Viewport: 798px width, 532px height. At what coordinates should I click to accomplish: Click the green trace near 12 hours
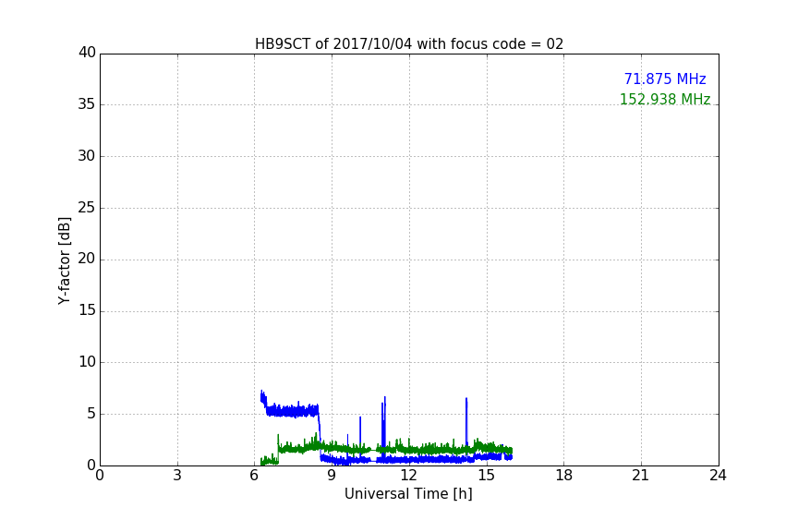(x=410, y=449)
